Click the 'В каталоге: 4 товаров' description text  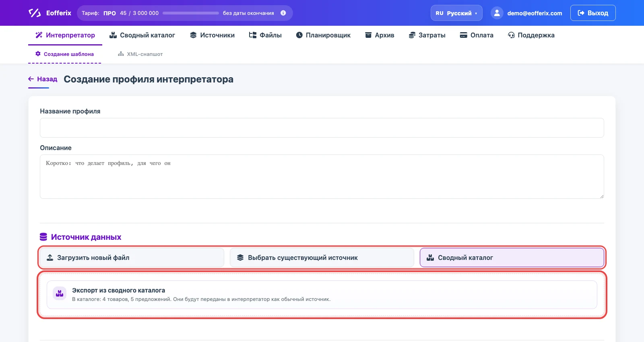(x=201, y=299)
